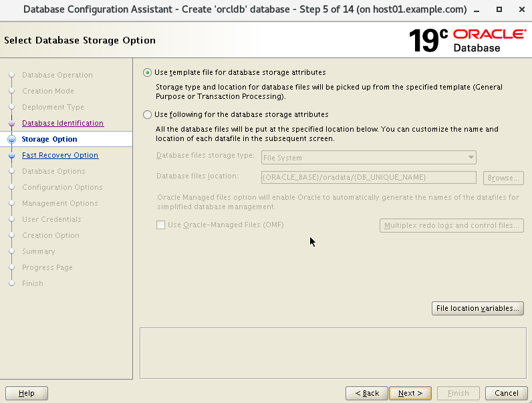Viewport: 532px width, 403px height.
Task: Cancel the database creation wizard
Action: click(x=506, y=393)
